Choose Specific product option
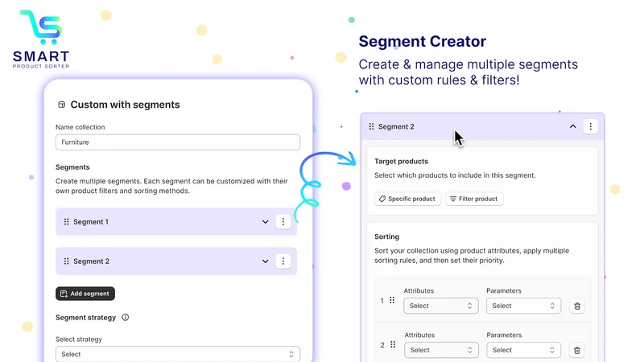This screenshot has height=362, width=644. (x=407, y=199)
